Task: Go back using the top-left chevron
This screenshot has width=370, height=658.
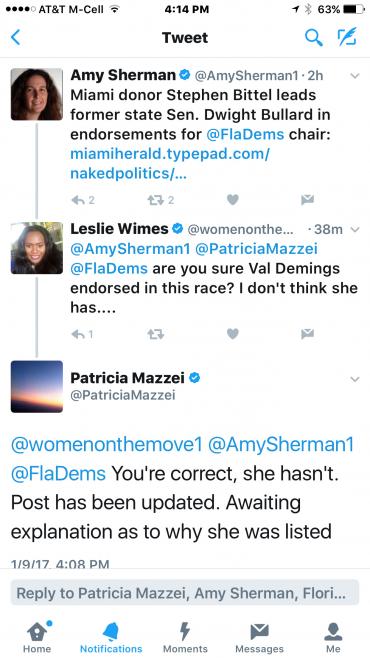Action: click(x=16, y=37)
